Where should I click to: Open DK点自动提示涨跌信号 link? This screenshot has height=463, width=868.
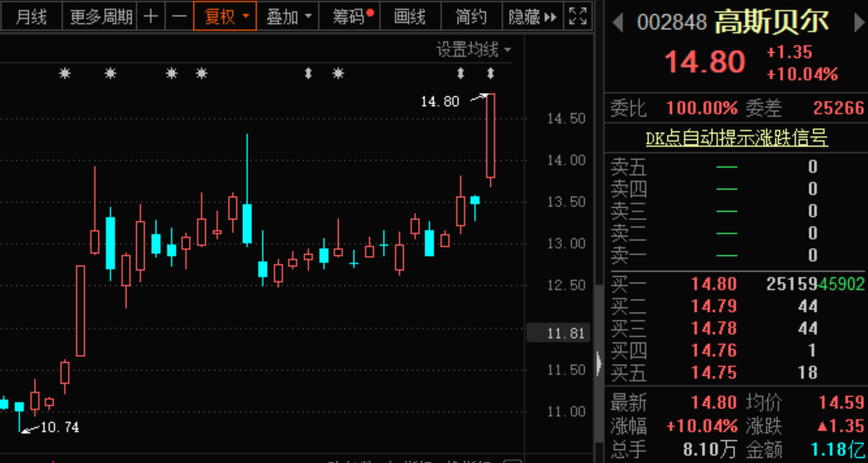pyautogui.click(x=737, y=138)
